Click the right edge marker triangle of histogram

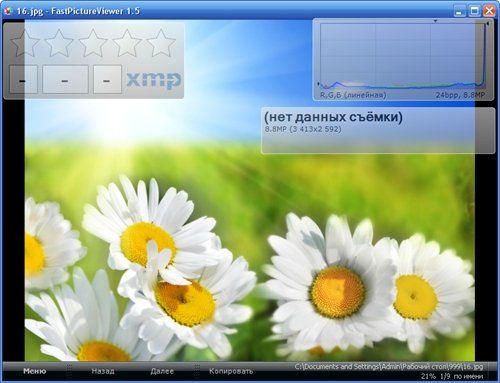[x=488, y=24]
